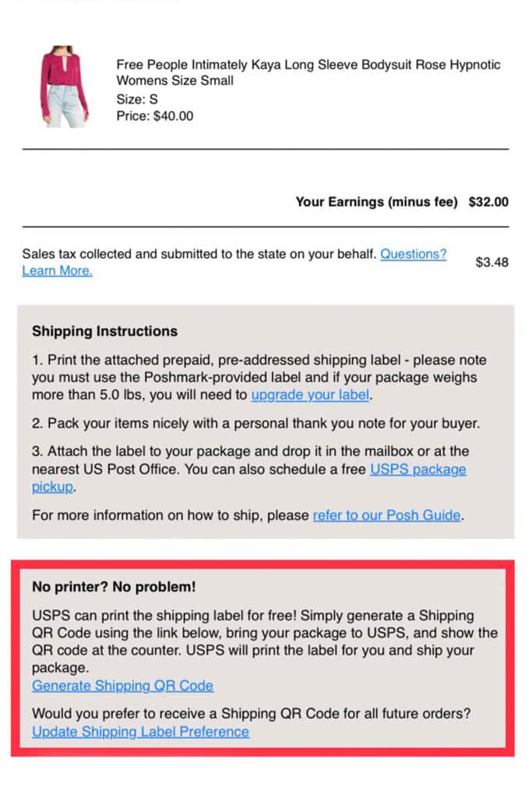Click the Sales tax collected sentence
This screenshot has width=532, height=798.
[x=199, y=253]
